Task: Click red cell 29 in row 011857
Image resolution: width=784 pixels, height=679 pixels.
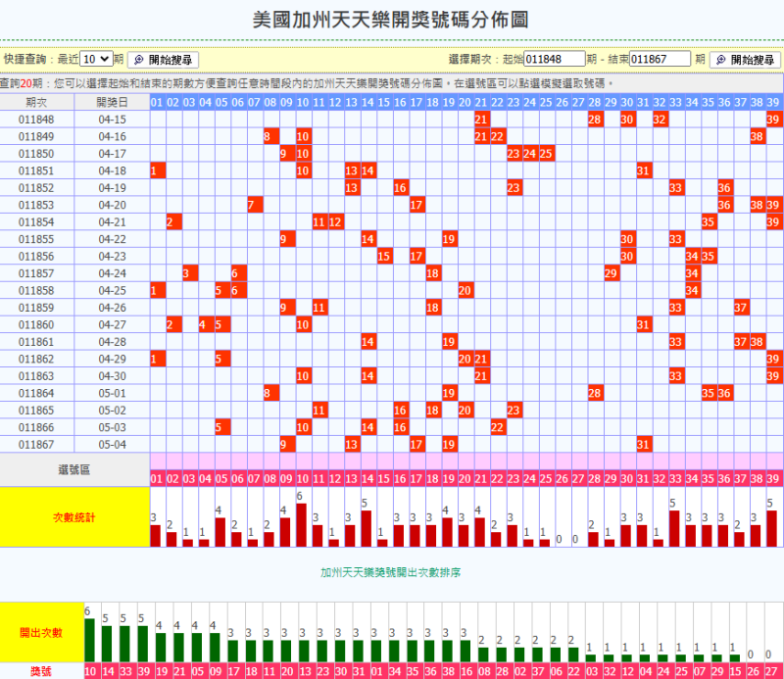Action: [611, 273]
